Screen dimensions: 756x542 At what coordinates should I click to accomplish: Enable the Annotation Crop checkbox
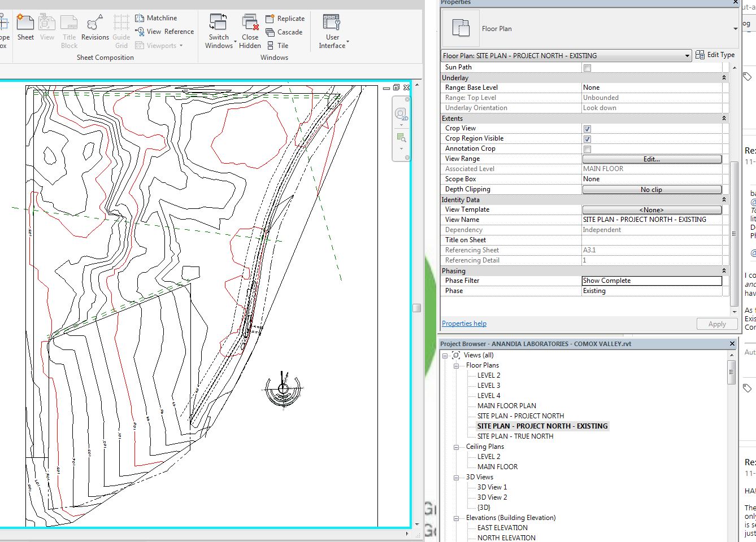(x=587, y=149)
